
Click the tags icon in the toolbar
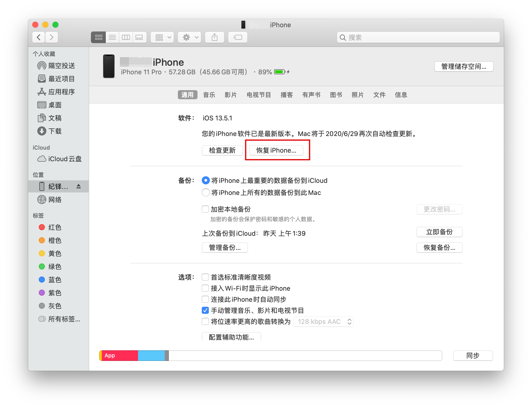pyautogui.click(x=238, y=37)
